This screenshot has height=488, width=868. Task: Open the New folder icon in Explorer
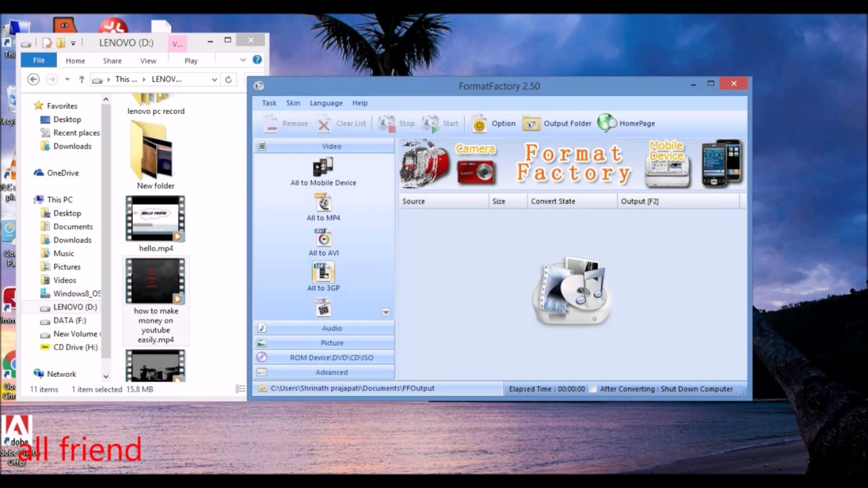(155, 155)
